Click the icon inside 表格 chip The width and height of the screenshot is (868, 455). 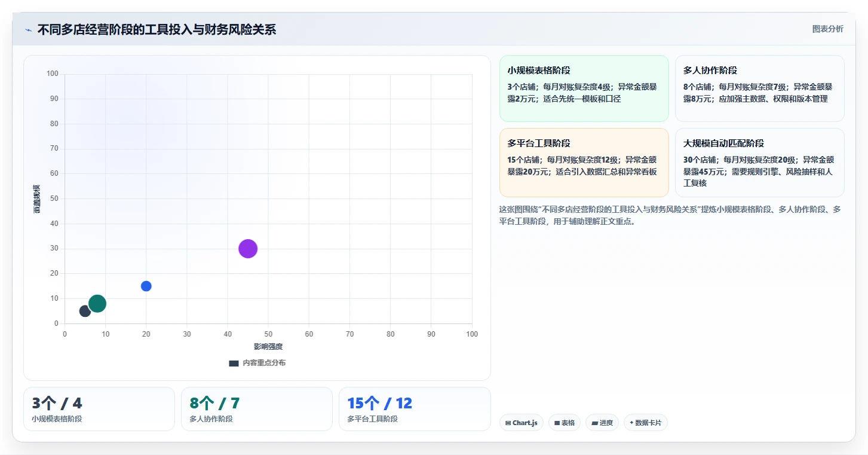pyautogui.click(x=557, y=423)
